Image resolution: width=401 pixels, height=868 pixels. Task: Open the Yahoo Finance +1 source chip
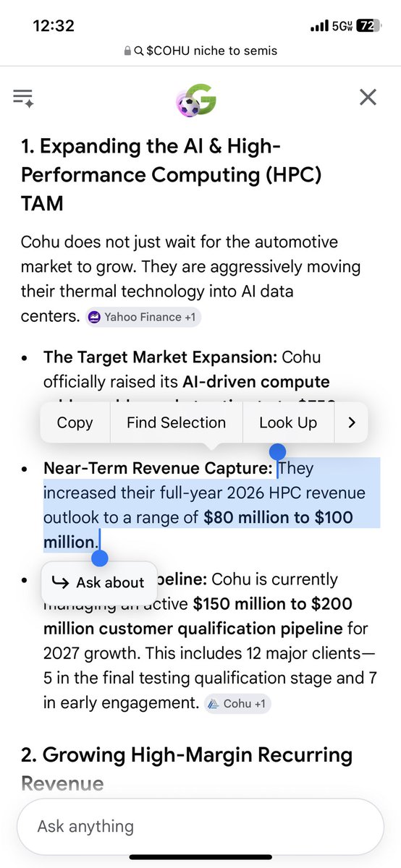143,317
